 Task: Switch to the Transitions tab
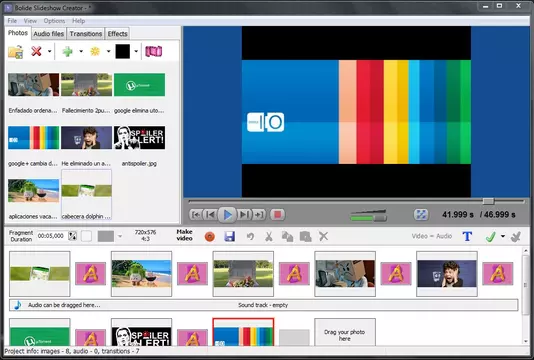86,34
